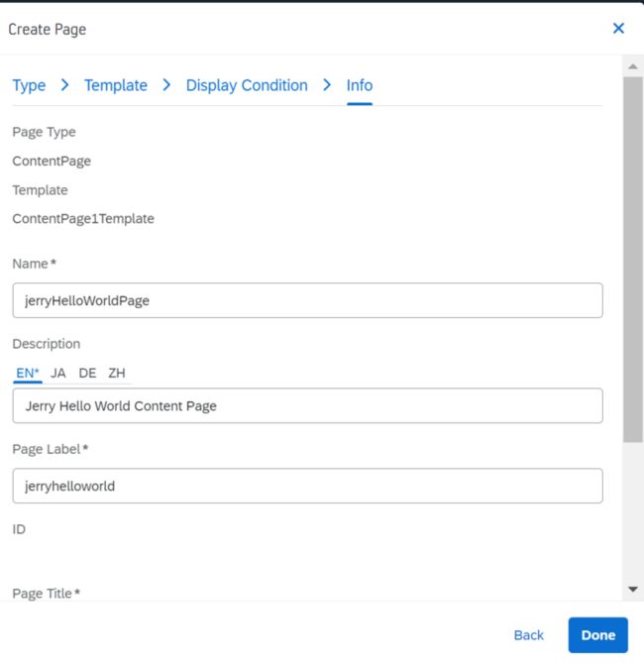
Task: Open the Template wizard step
Action: coord(116,85)
